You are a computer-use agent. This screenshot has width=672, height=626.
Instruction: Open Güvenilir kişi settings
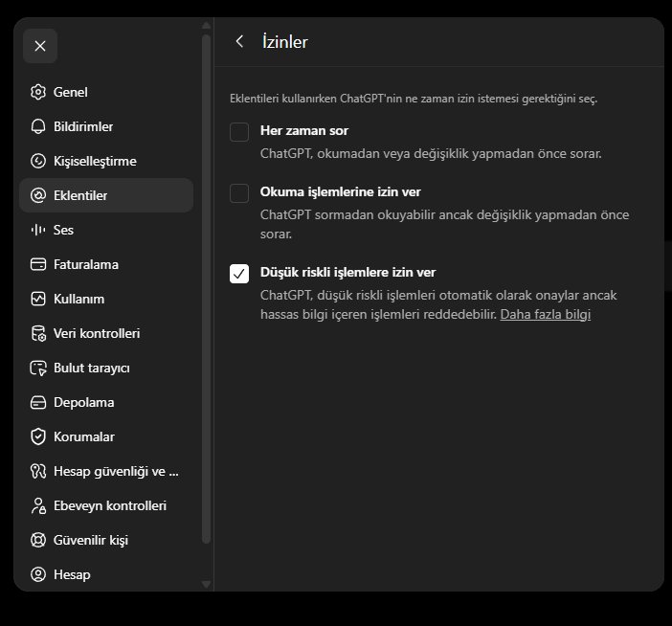[106, 540]
